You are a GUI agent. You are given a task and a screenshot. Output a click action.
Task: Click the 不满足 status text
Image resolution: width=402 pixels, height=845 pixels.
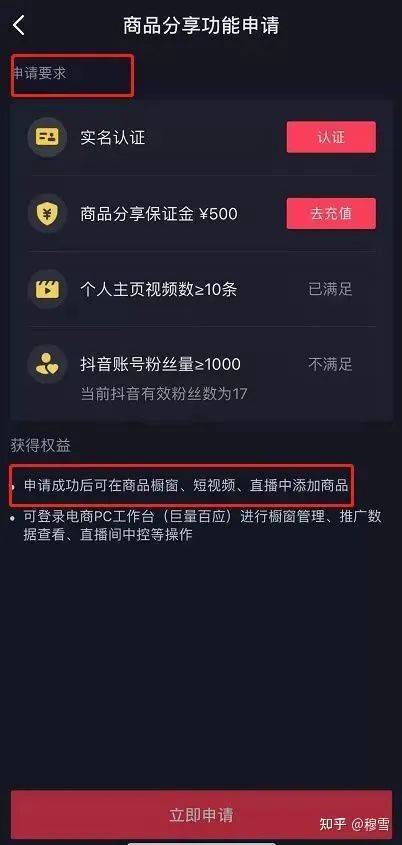pos(330,365)
